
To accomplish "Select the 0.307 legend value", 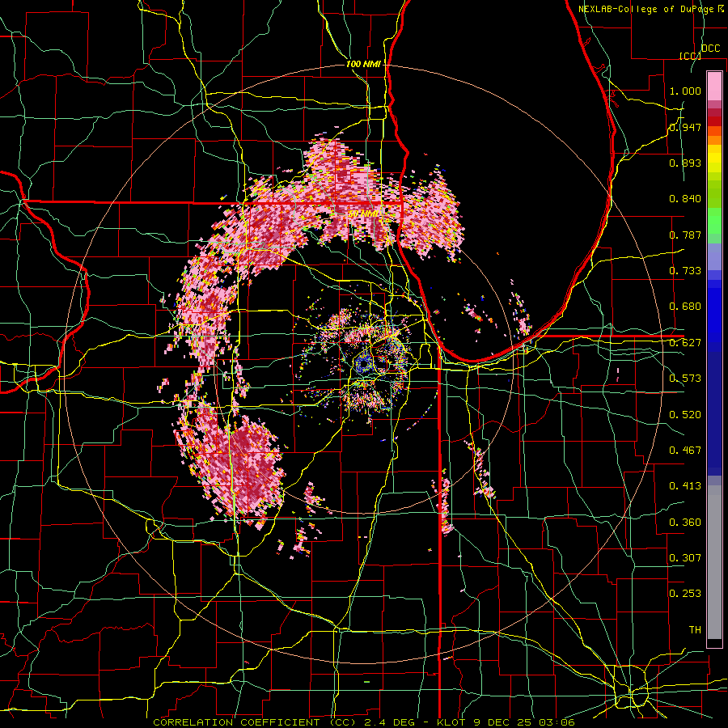I will (x=685, y=558).
